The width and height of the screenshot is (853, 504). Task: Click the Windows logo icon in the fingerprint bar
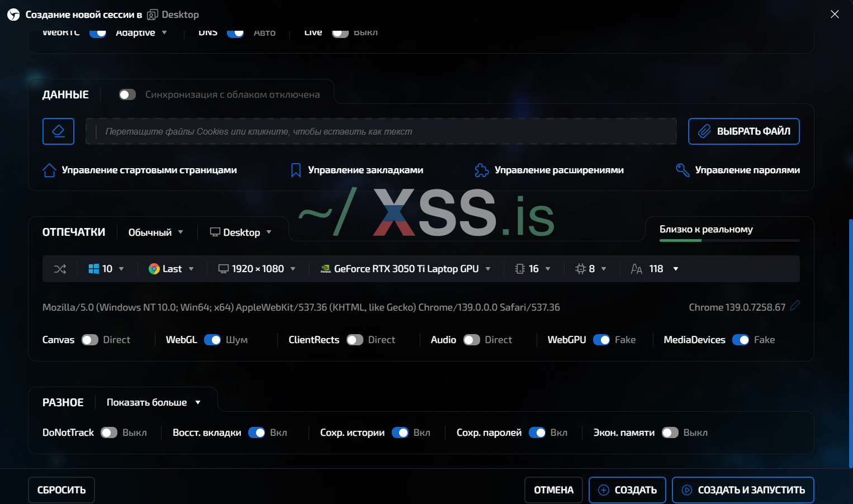coord(94,269)
